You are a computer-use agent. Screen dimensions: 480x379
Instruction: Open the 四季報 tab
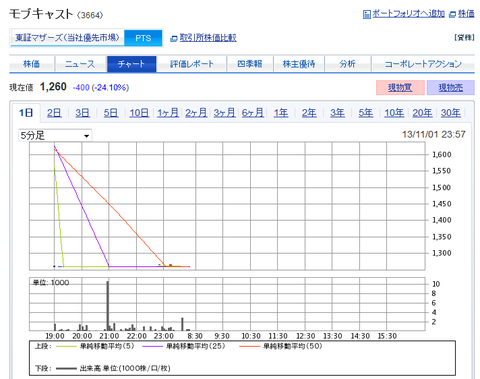click(x=250, y=64)
